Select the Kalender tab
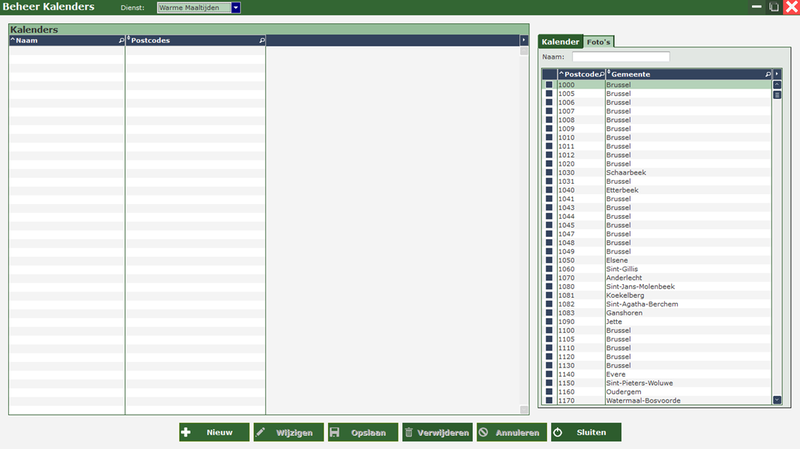The height and width of the screenshot is (449, 800). (560, 42)
